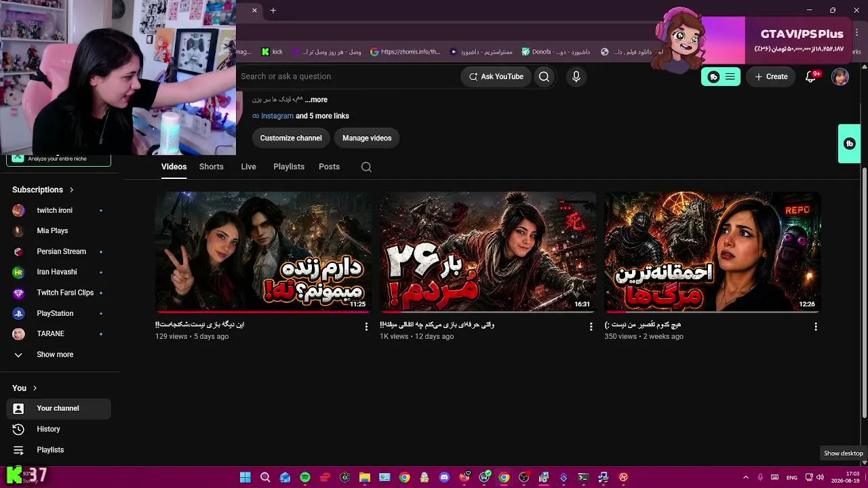Open the 12:26 REPO video thumbnail
This screenshot has width=868, height=488.
(x=713, y=252)
